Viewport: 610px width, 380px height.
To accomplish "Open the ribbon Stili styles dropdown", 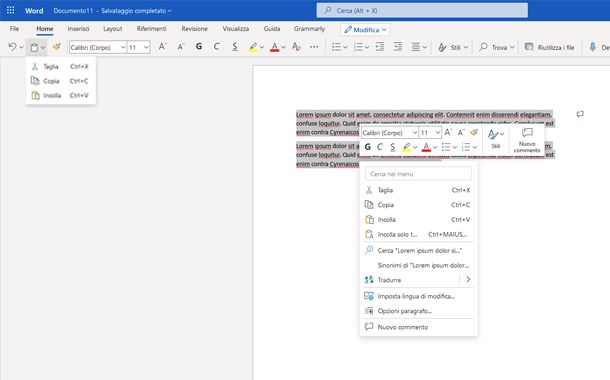I will click(x=453, y=47).
